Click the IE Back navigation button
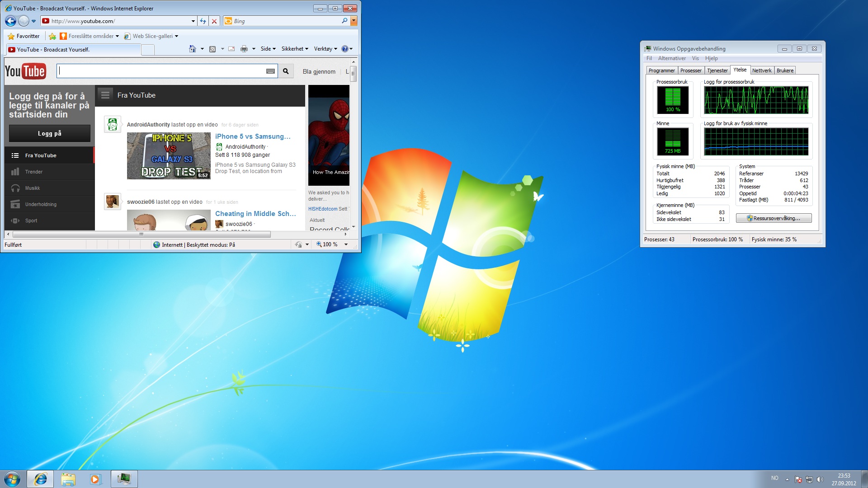Screen dimensions: 868x488 [x=10, y=21]
